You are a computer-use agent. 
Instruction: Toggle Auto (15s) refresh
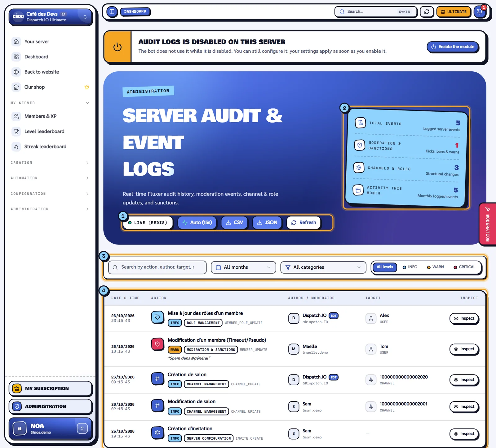[x=197, y=222]
